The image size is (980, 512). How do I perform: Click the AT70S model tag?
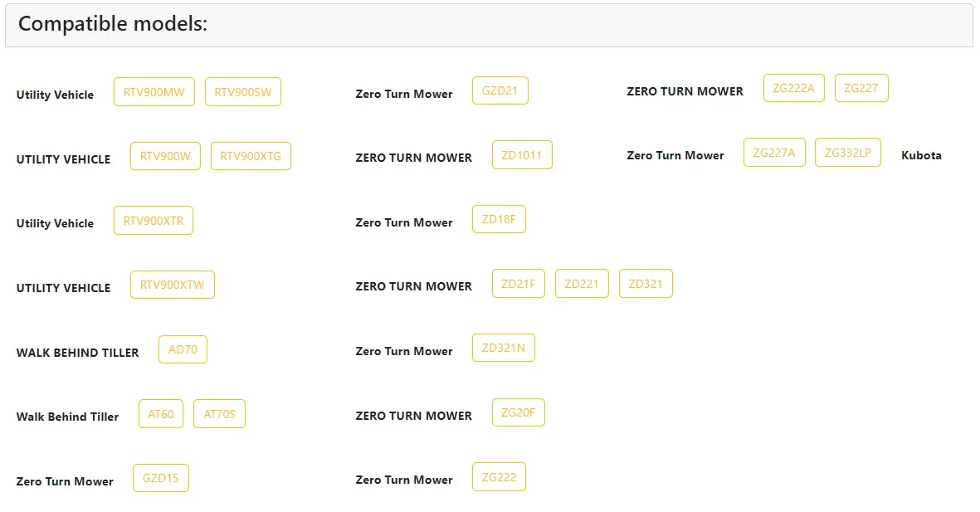(219, 414)
